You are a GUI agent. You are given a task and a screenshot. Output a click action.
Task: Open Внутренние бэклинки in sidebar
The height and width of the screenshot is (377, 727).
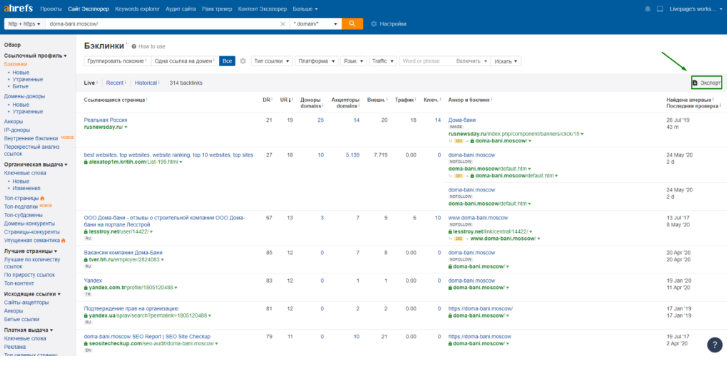31,138
